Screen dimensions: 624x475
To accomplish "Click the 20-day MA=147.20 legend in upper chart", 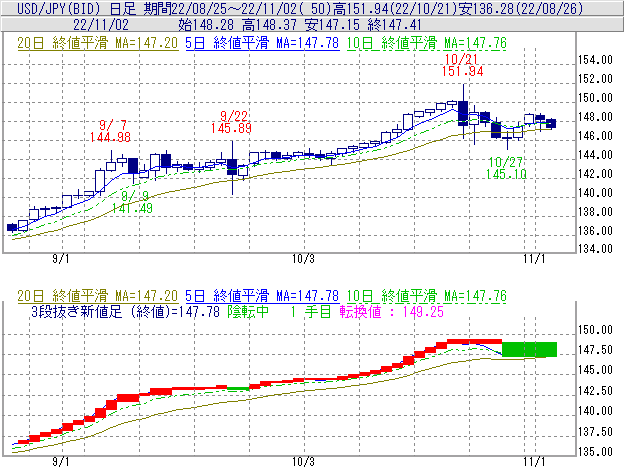I will pyautogui.click(x=98, y=43).
